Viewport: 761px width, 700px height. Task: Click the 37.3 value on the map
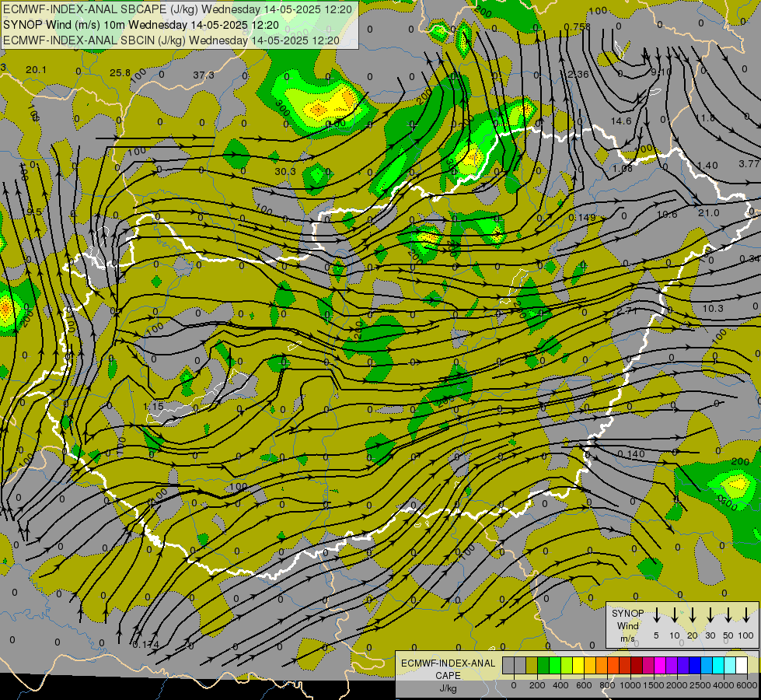click(204, 75)
